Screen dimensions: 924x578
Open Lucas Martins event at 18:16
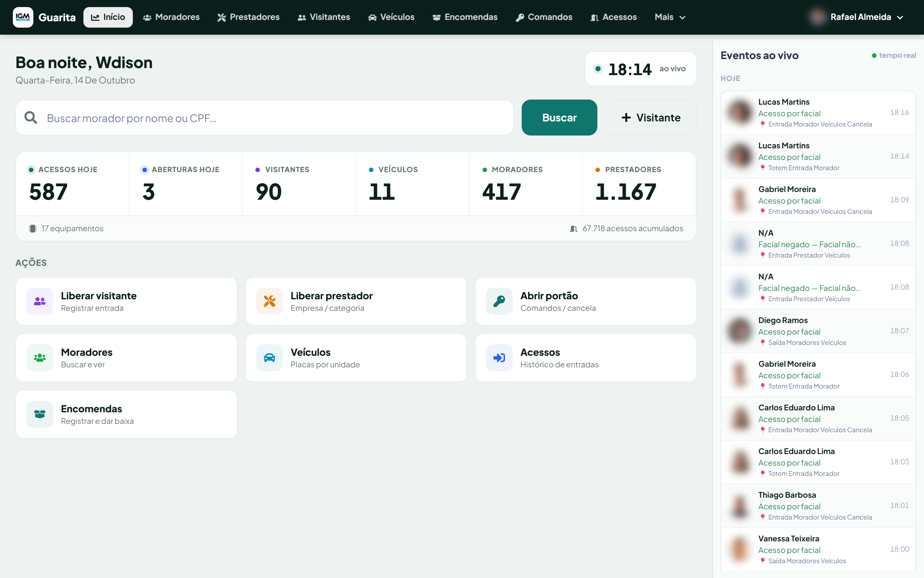(x=818, y=113)
